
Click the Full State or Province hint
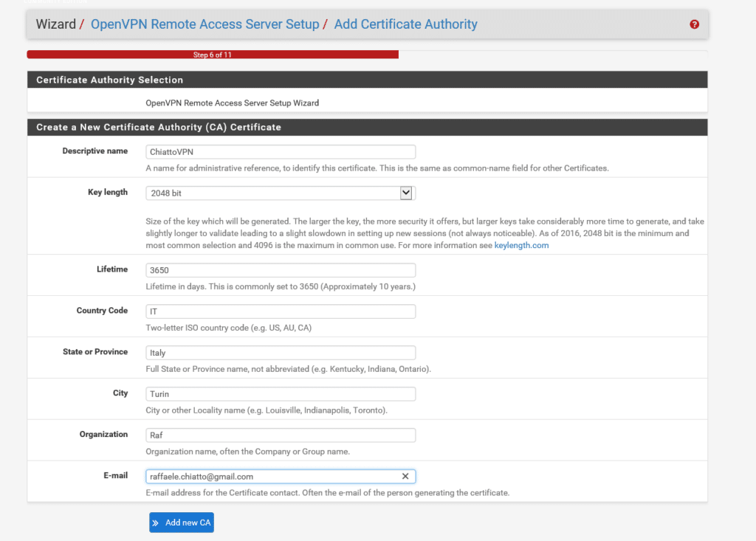[289, 369]
